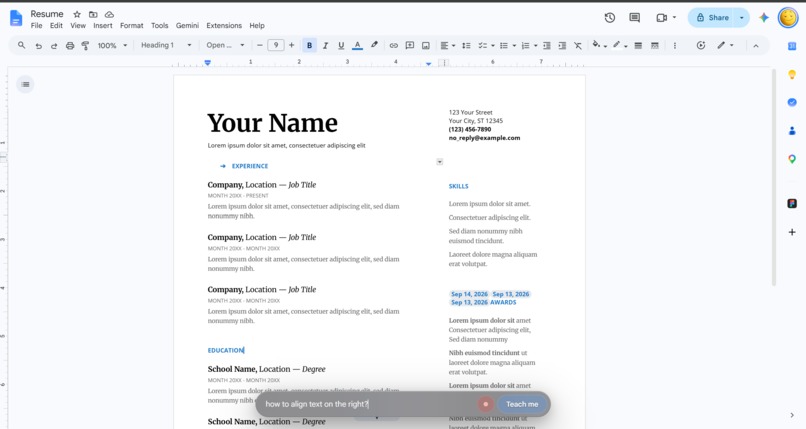Show all comments panel
This screenshot has width=806, height=429.
pos(634,17)
